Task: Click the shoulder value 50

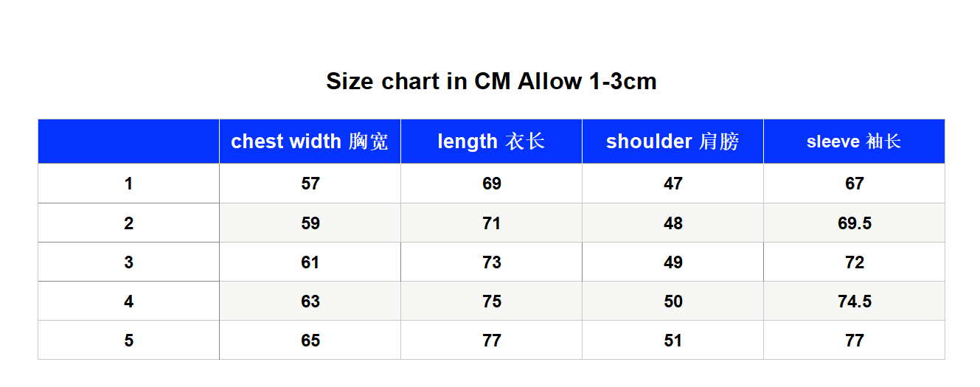Action: 673,301
